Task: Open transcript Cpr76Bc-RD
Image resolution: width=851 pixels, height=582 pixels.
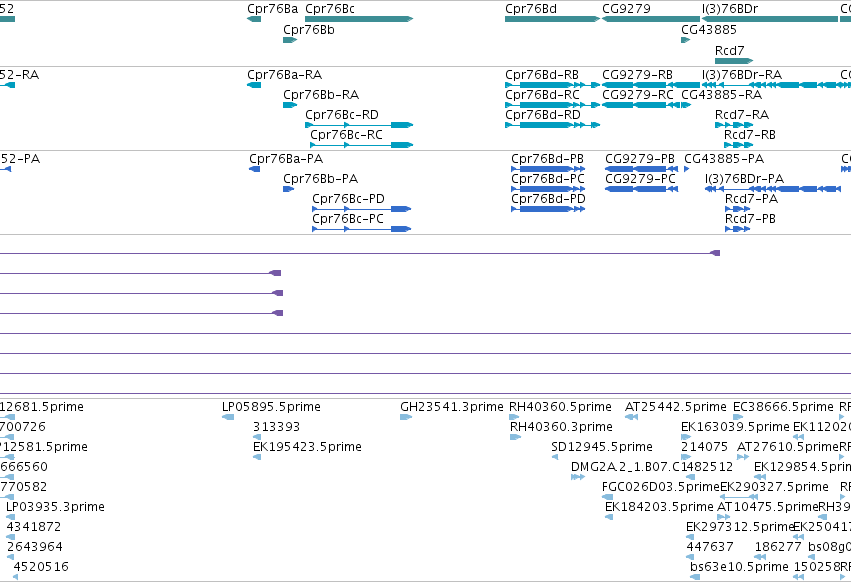Action: (342, 115)
